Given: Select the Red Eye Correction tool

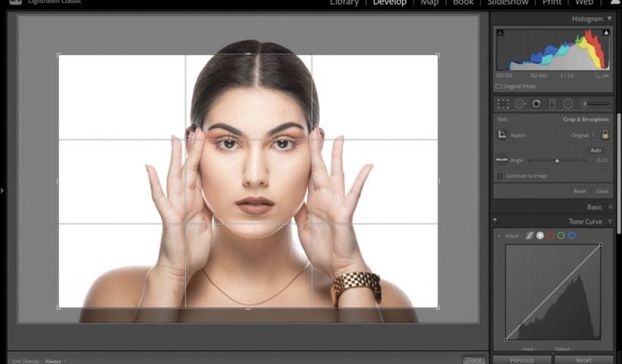Looking at the screenshot, I should (x=536, y=104).
